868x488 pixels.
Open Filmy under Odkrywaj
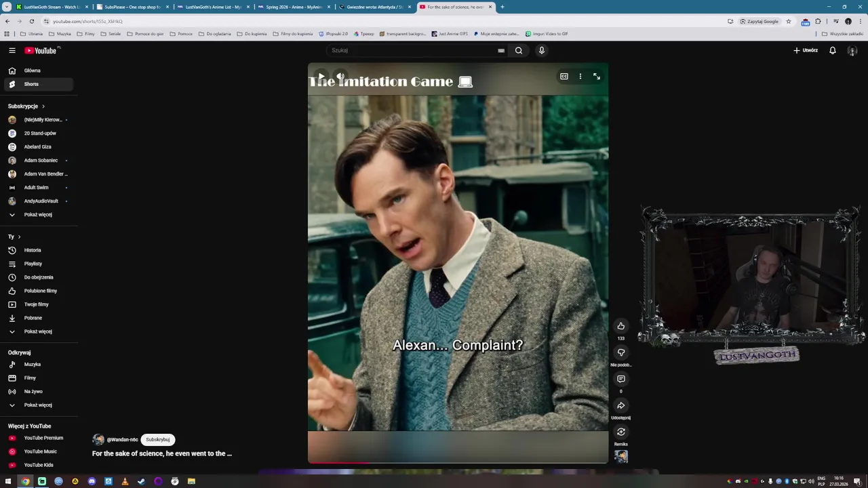pyautogui.click(x=39, y=378)
